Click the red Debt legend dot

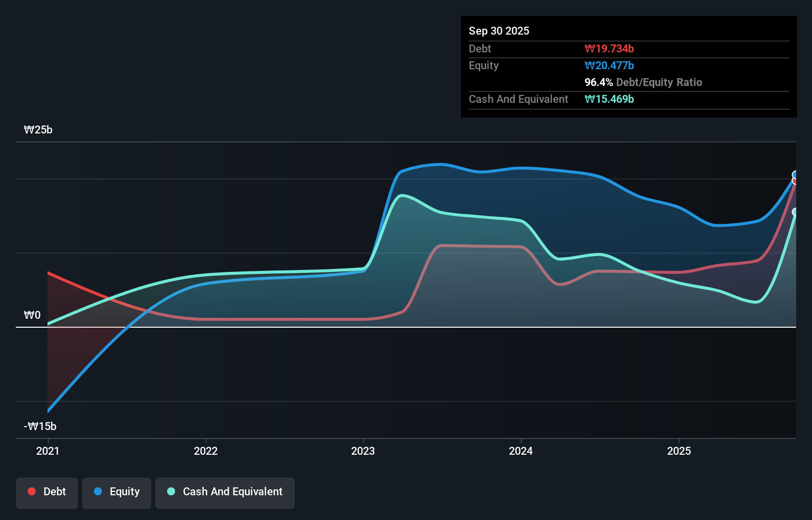[x=31, y=491]
